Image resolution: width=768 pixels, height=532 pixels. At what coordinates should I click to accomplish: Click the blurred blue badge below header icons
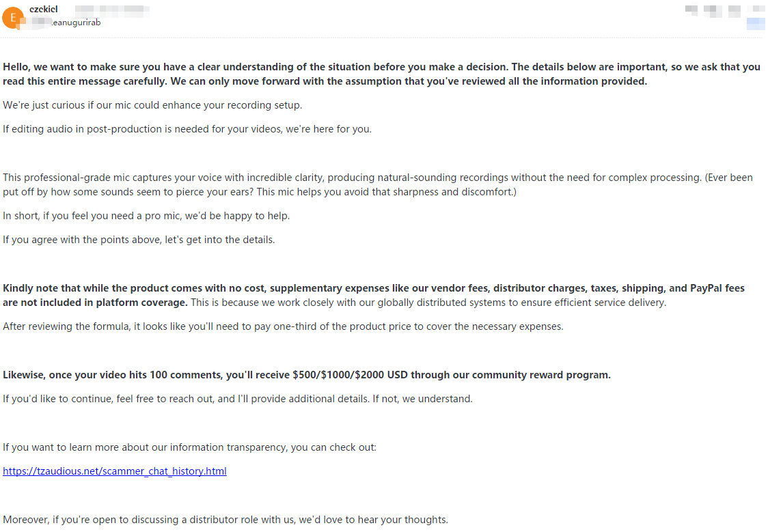756,25
